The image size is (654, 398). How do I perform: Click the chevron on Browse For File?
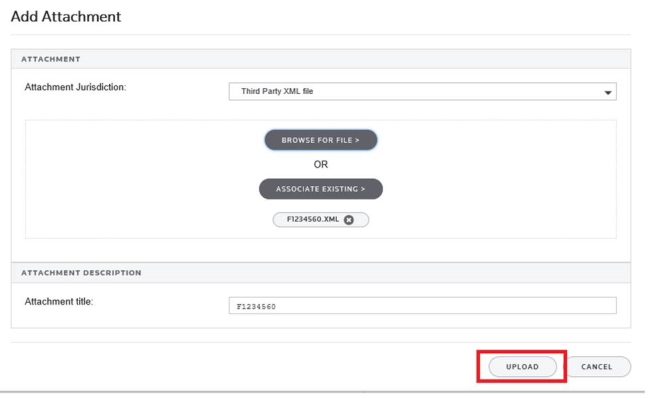point(357,140)
